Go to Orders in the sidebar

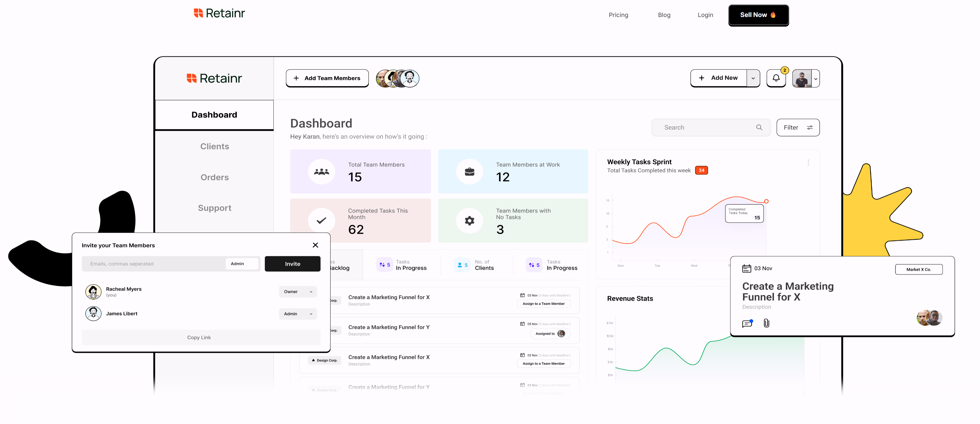[x=214, y=177]
